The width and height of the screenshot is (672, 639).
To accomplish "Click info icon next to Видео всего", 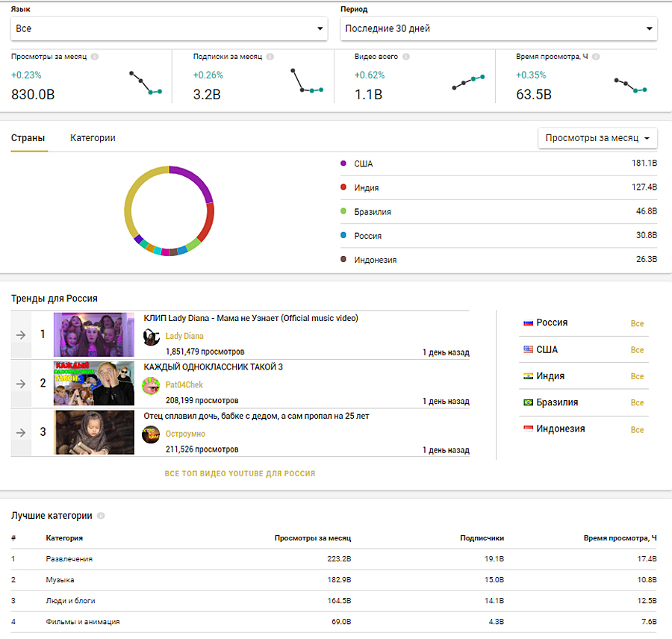I will 405,57.
